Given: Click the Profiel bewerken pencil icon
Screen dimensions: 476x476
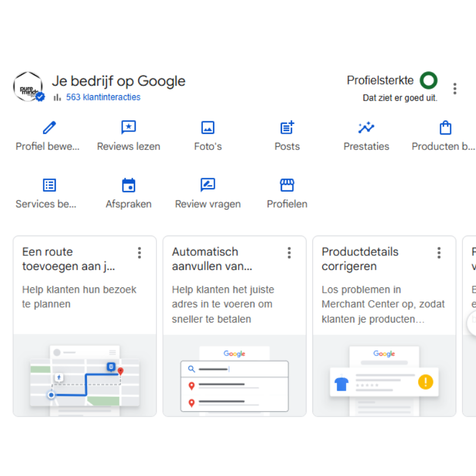Looking at the screenshot, I should [x=49, y=128].
